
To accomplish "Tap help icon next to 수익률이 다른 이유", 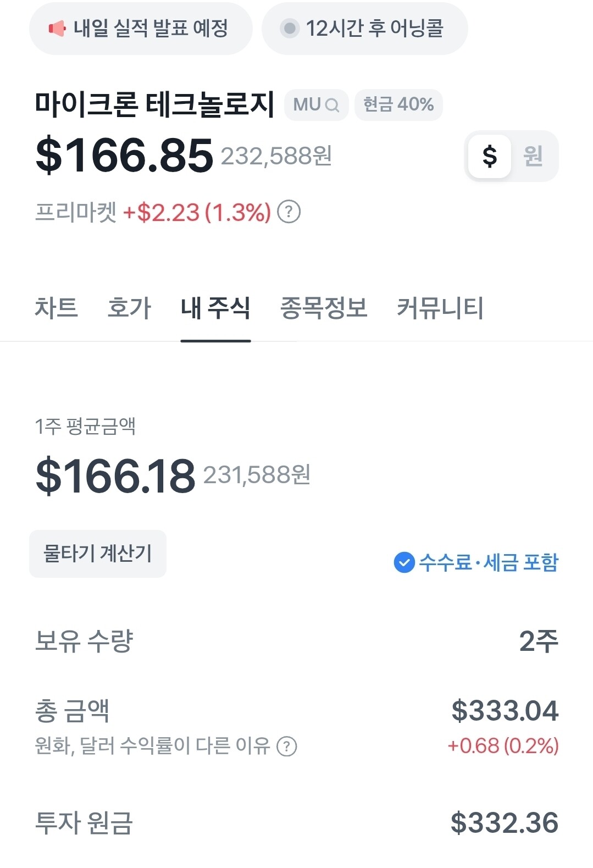I will tap(286, 746).
